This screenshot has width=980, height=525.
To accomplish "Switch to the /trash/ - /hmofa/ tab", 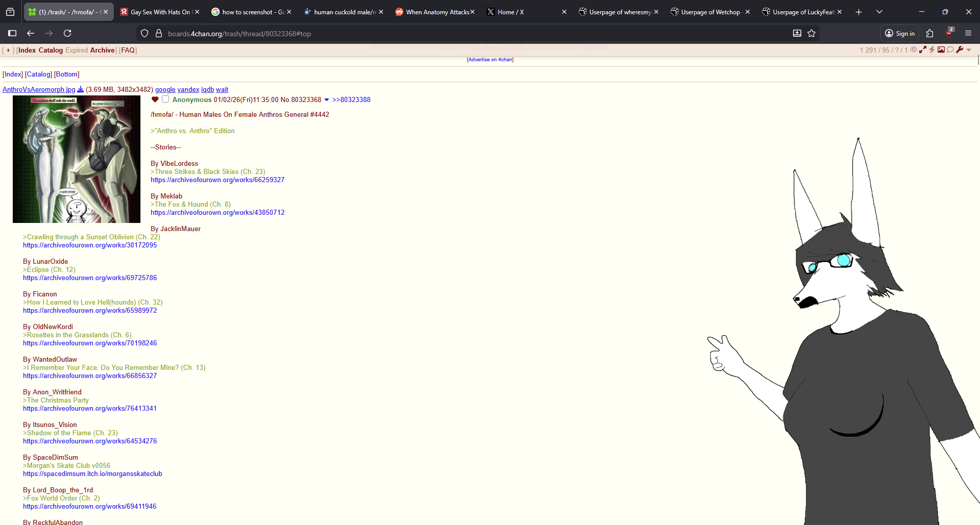I will [68, 12].
